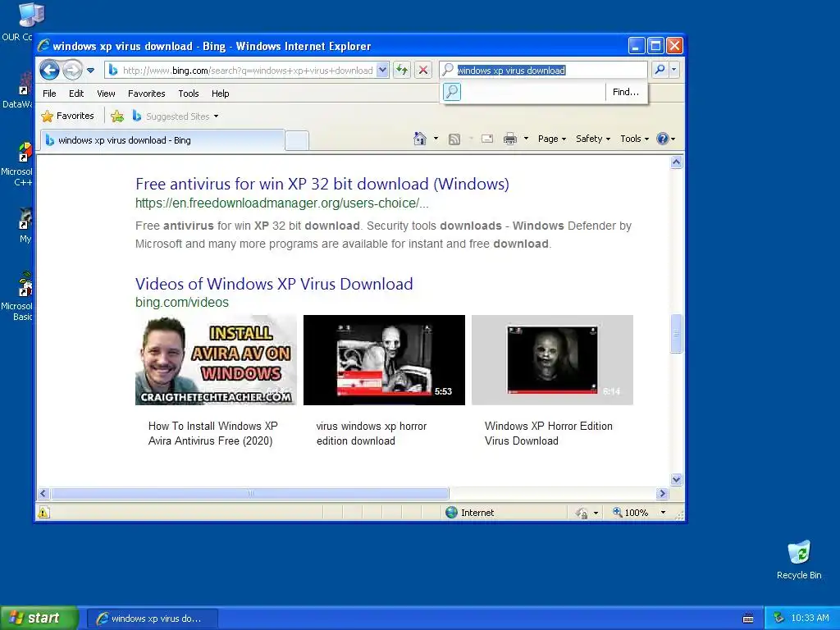Screen dimensions: 840x630
Task: Click the Search magnifier button in toolbar
Action: (x=660, y=70)
